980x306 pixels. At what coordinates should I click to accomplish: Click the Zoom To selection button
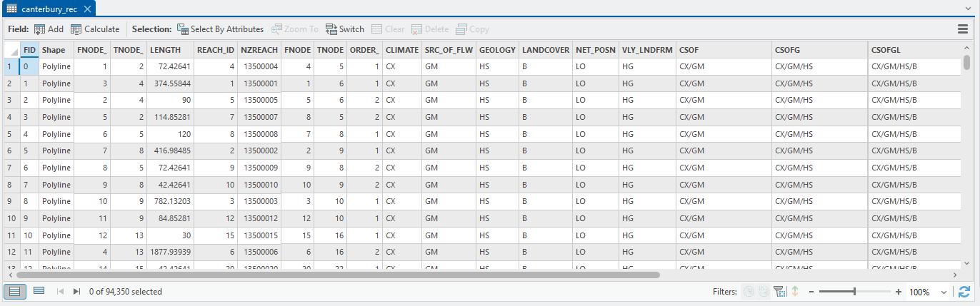pos(294,29)
